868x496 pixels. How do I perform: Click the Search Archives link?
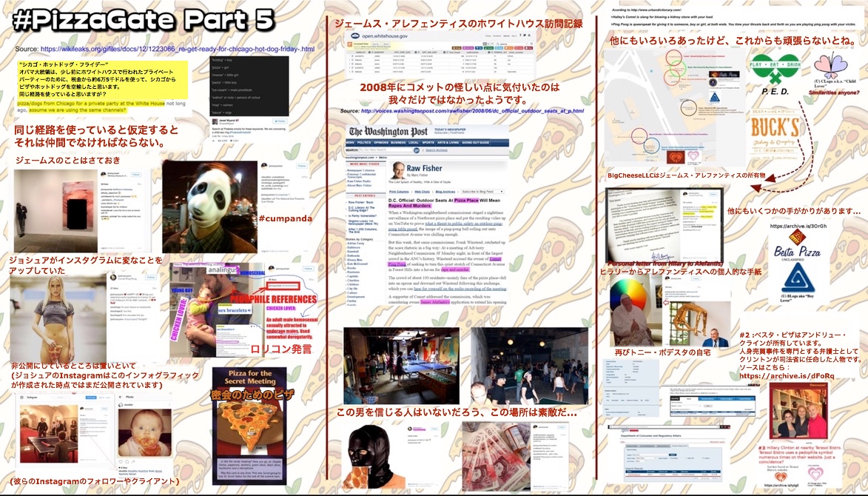pos(436,150)
